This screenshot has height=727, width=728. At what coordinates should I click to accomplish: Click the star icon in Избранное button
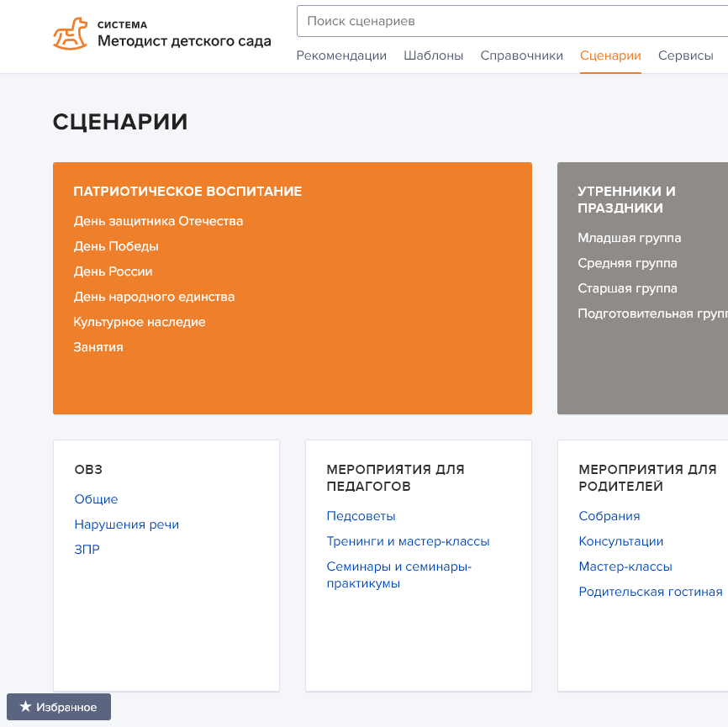(25, 706)
